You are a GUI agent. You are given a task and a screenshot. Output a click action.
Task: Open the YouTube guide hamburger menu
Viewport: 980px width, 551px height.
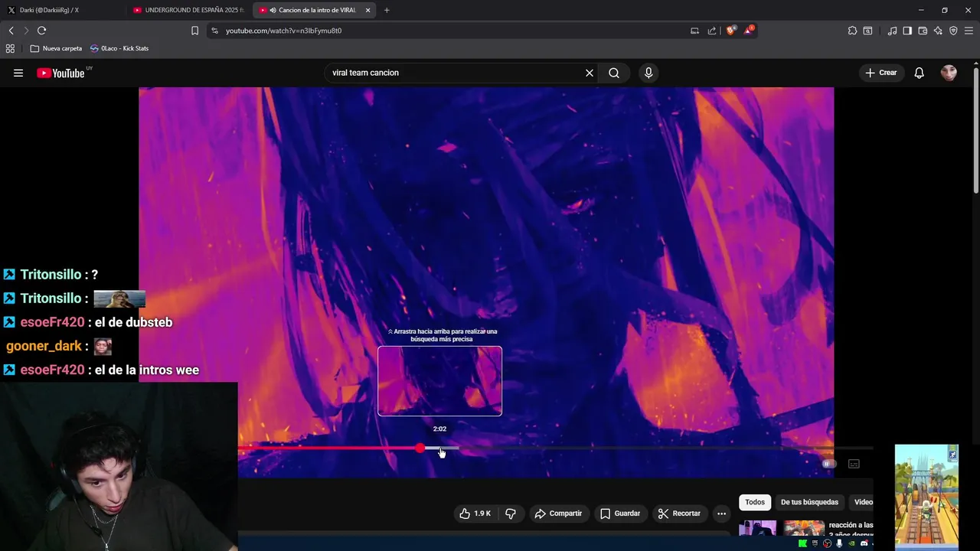coord(18,73)
